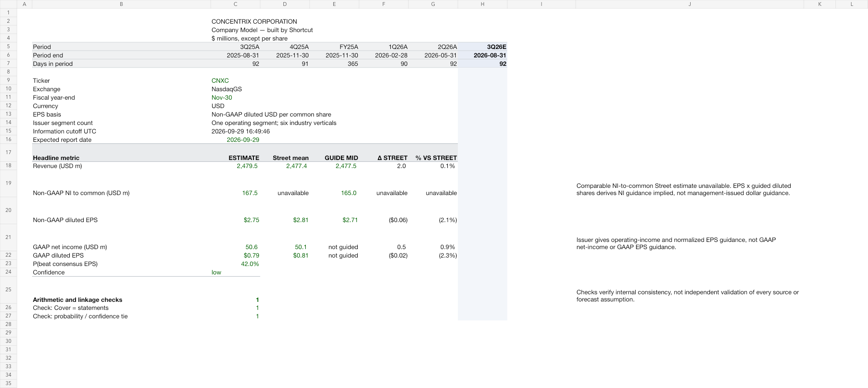This screenshot has height=388, width=868.
Task: Select column header J
Action: click(x=689, y=4)
